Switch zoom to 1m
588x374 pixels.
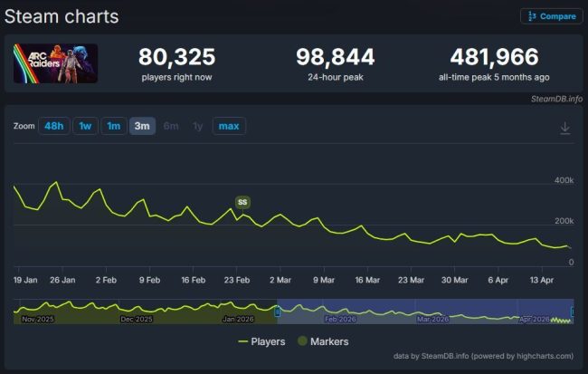114,126
